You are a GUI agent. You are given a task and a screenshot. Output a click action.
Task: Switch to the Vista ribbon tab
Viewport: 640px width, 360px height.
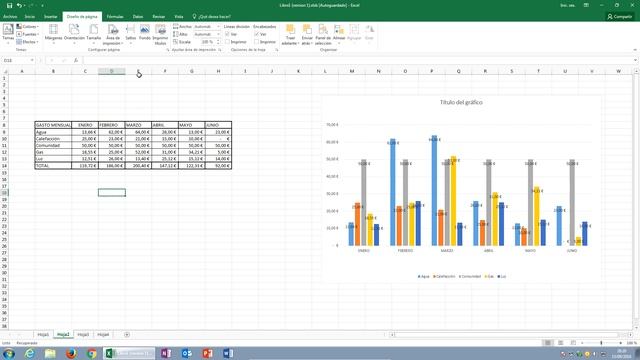179,17
